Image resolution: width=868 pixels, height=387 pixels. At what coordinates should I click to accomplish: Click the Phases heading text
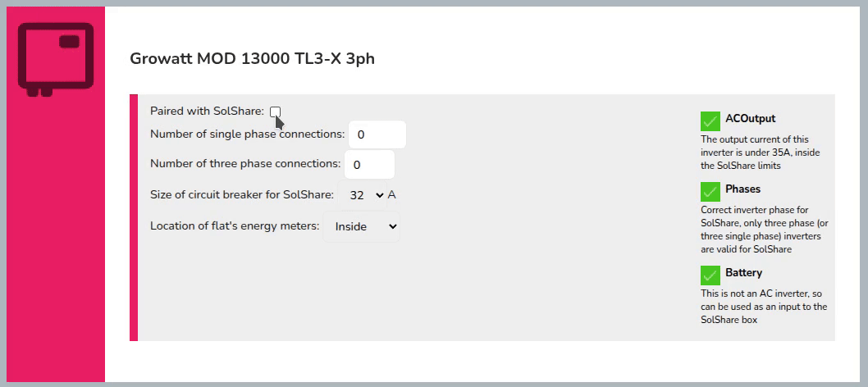pos(742,189)
